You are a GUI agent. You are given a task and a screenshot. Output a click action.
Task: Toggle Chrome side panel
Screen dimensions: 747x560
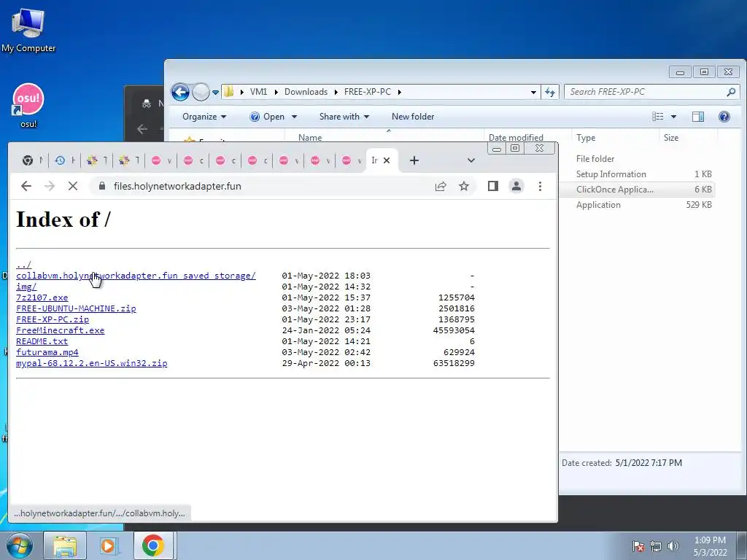493,186
